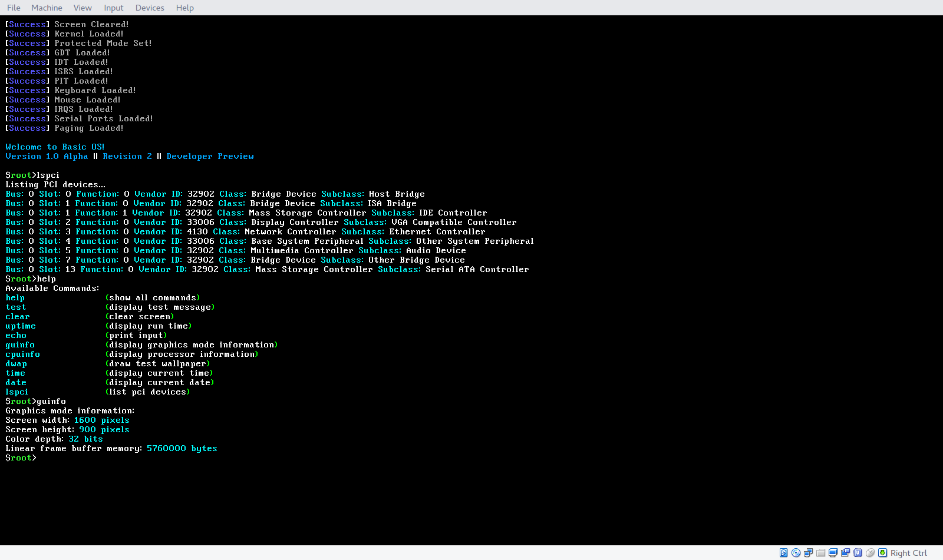Image resolution: width=943 pixels, height=560 pixels.
Task: Click the network adapters status icon
Action: point(808,552)
